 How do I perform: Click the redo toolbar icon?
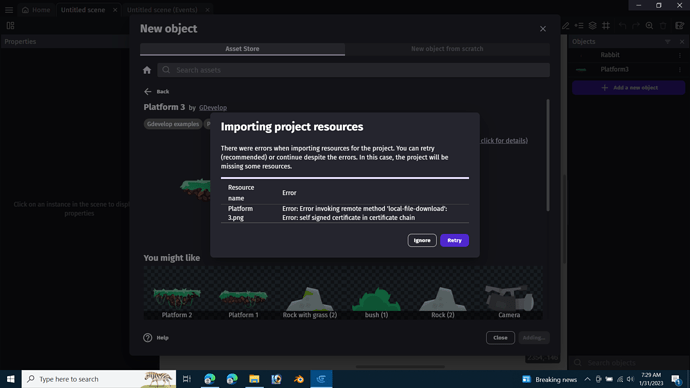[x=635, y=26]
